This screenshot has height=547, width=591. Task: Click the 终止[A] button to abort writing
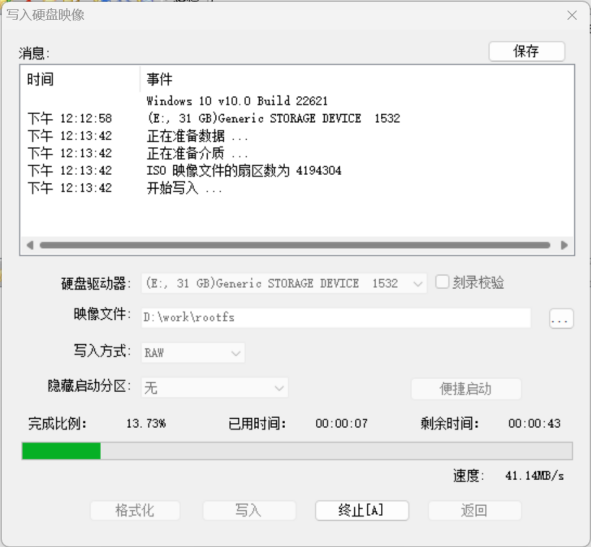click(x=362, y=510)
